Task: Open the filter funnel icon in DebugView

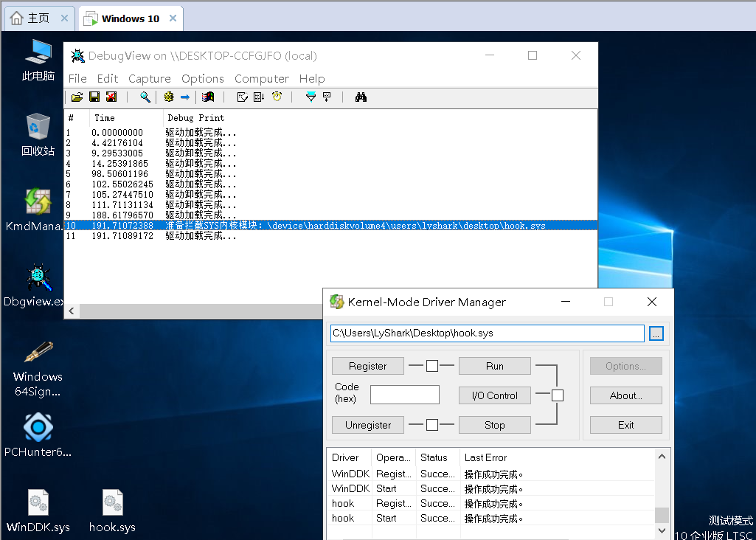Action: (x=311, y=97)
